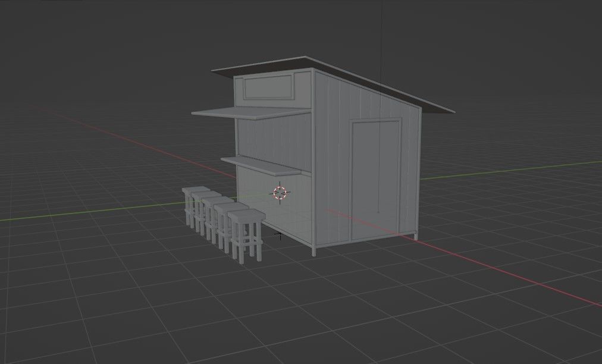Select the upper awning board on the kiosk front
The height and width of the screenshot is (364, 602).
[x=251, y=113]
